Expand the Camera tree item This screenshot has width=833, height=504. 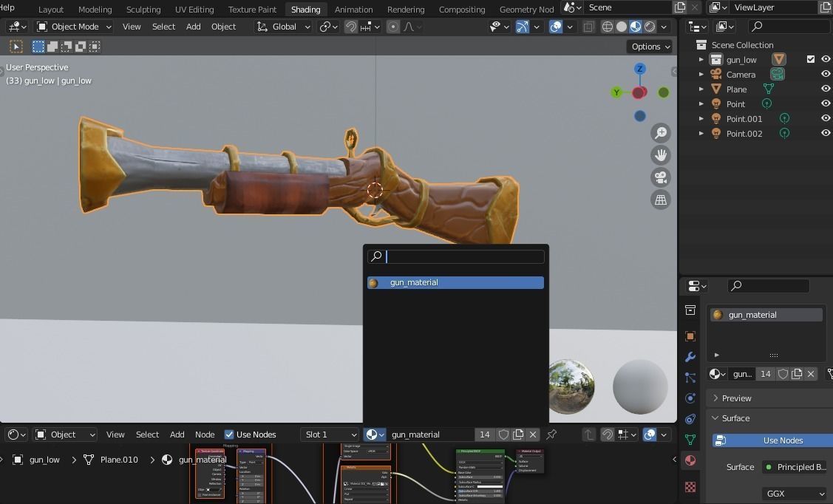click(701, 75)
